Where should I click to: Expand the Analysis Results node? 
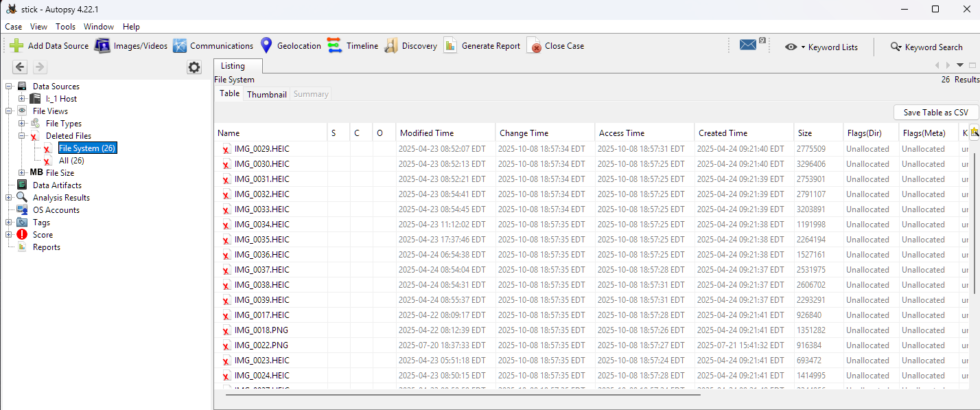(9, 198)
